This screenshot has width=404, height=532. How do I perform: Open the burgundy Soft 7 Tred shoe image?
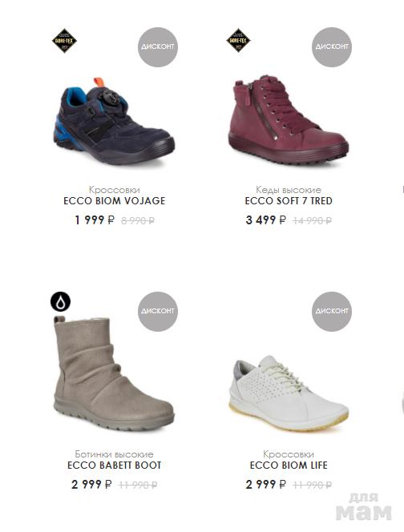pos(289,120)
